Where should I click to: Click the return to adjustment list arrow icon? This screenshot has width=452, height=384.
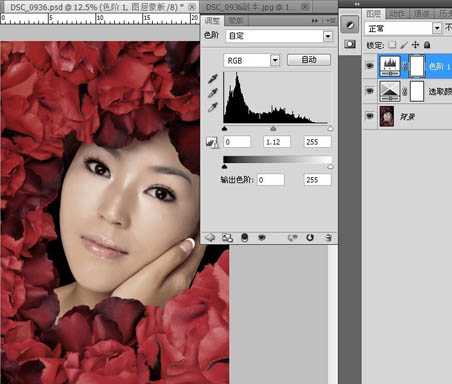(210, 238)
